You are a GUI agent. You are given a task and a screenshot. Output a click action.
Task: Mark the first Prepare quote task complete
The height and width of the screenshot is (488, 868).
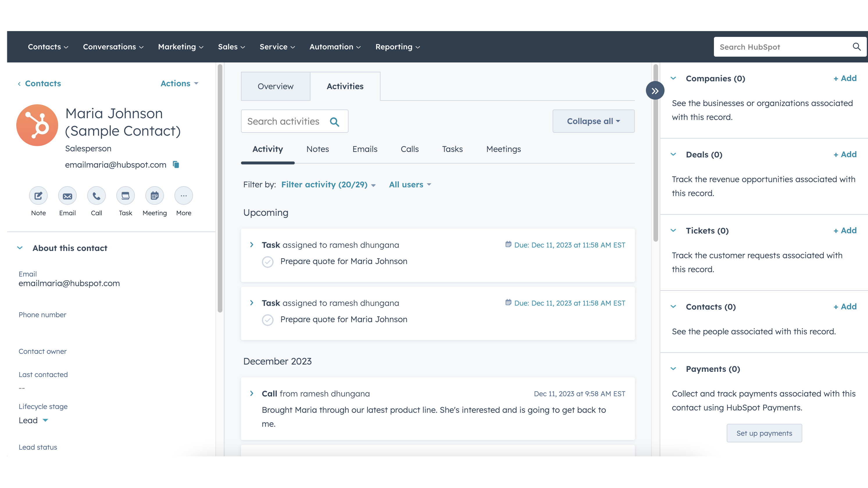[267, 262]
